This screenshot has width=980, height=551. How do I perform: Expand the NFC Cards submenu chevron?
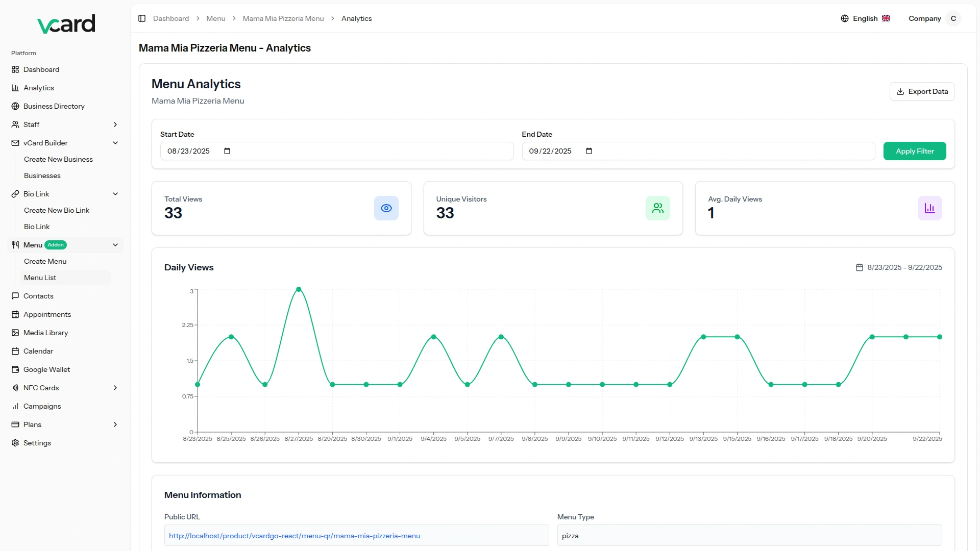(115, 388)
